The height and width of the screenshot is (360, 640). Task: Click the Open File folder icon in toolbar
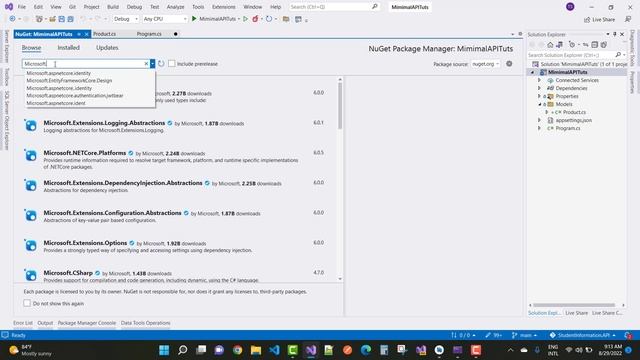(52, 19)
